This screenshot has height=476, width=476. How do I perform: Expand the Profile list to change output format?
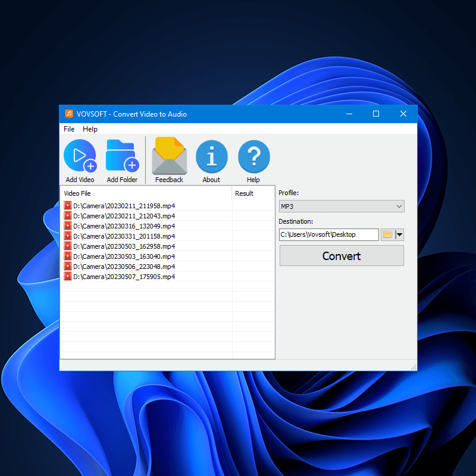click(x=399, y=206)
